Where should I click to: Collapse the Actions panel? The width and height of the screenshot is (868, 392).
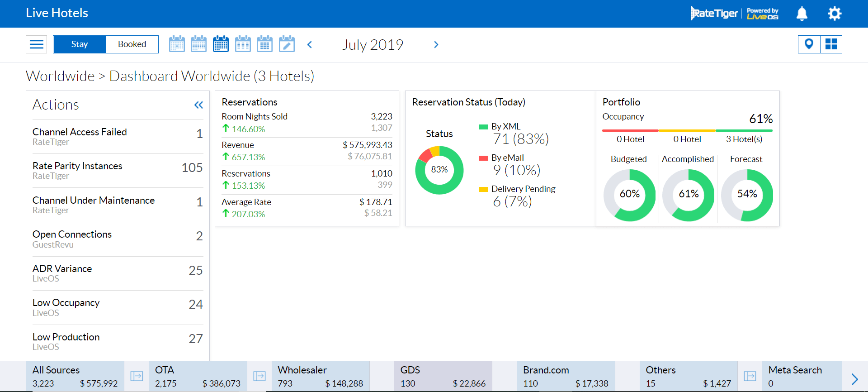198,105
